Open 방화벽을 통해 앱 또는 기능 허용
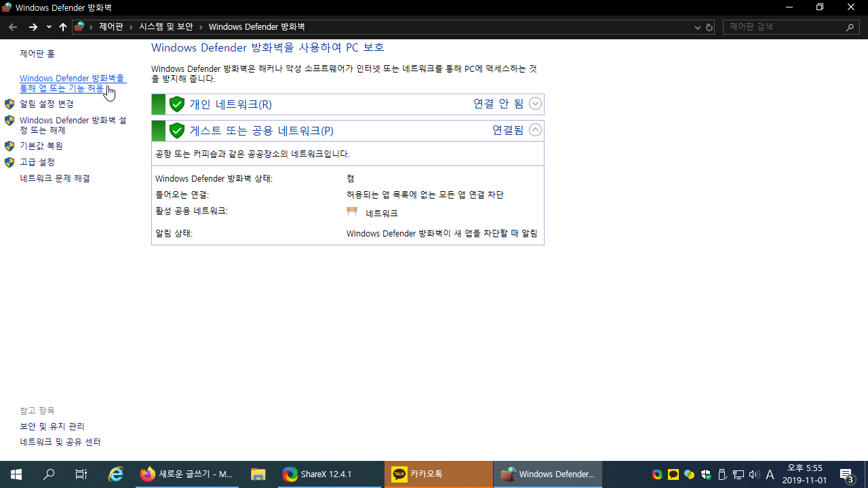Screen dimensions: 868x488 click(73, 83)
